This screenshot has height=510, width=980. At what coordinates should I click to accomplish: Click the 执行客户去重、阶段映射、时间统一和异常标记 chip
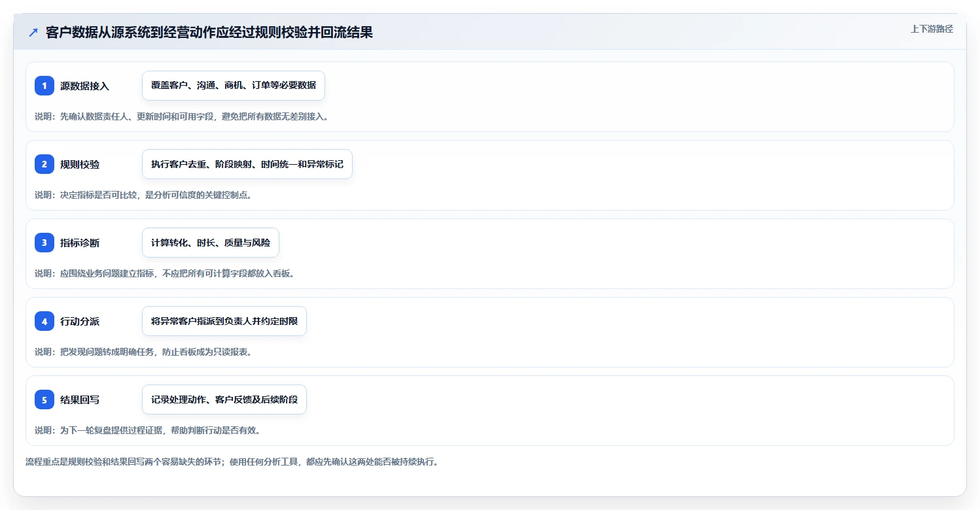[x=247, y=164]
